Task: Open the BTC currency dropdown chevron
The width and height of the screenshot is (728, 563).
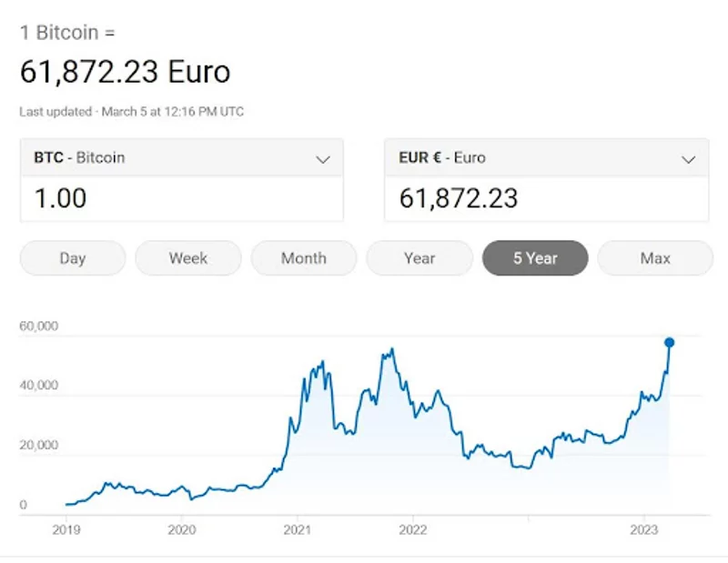Action: (322, 159)
